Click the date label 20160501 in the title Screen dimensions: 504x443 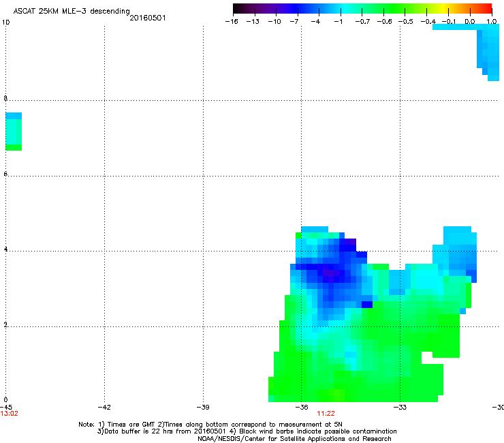click(x=148, y=18)
